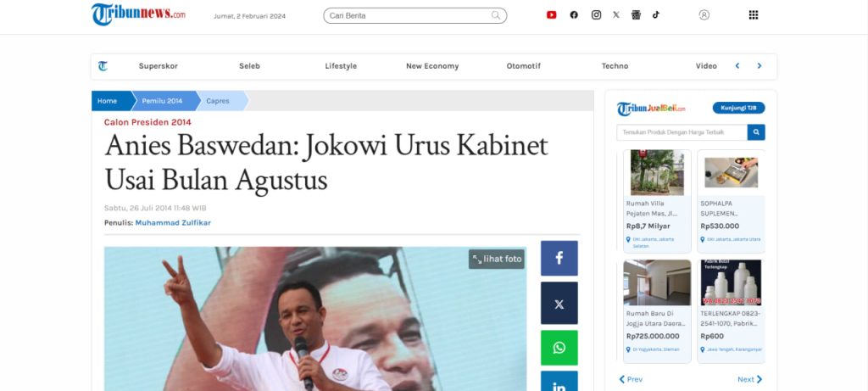
Task: Open the Otomotif menu item
Action: tap(524, 66)
